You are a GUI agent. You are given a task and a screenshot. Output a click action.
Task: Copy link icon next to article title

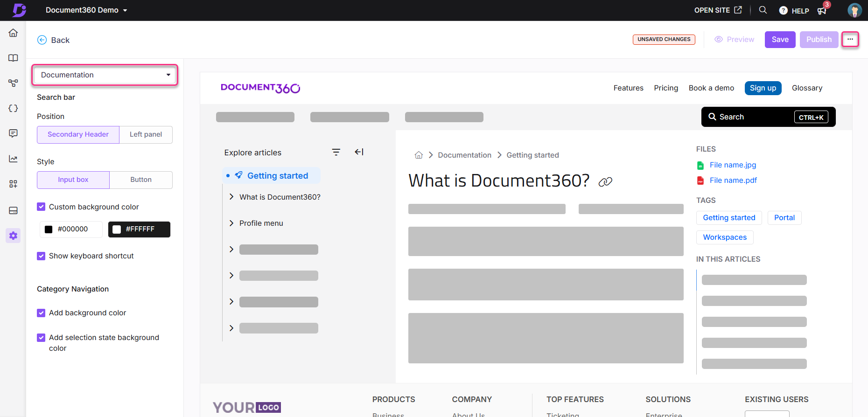[605, 182]
